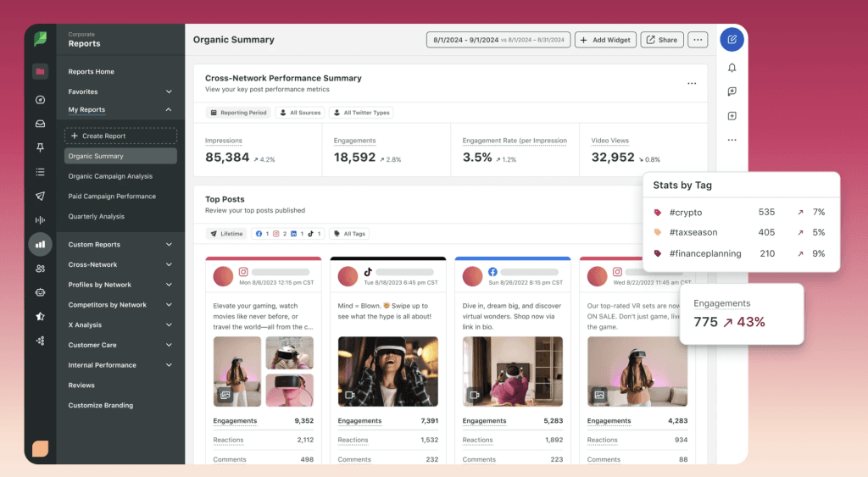Open the inbox tray icon
Viewport: 868px width, 477px height.
click(40, 124)
